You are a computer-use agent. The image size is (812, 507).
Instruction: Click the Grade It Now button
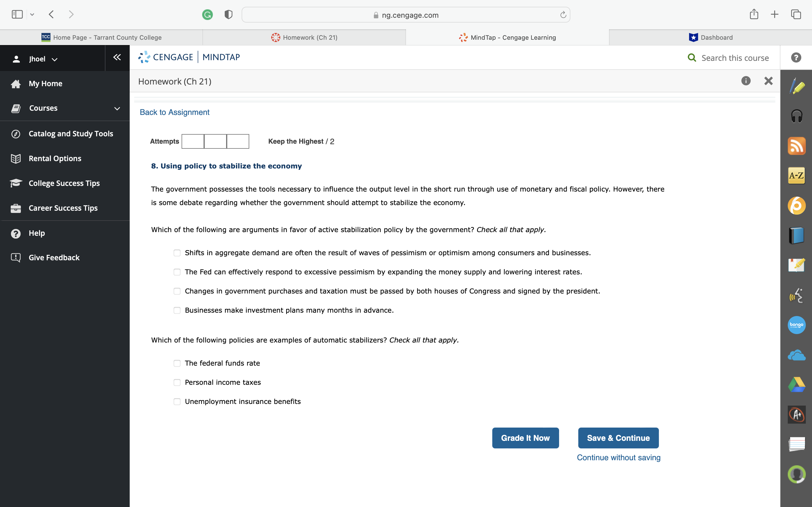(x=525, y=438)
